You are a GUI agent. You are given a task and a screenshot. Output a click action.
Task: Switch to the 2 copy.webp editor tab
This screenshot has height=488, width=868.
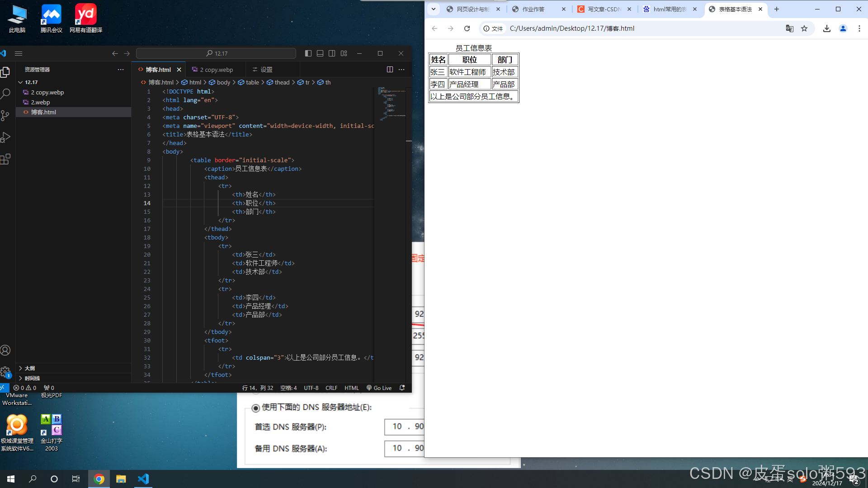[216, 70]
